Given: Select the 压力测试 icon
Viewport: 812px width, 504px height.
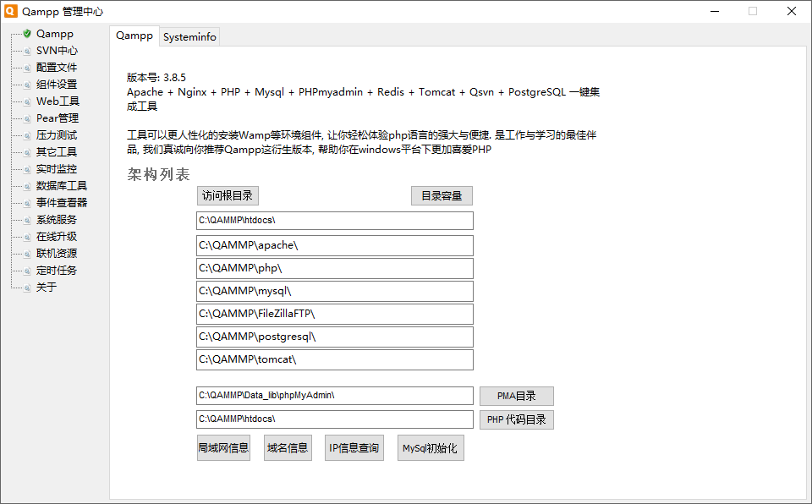Looking at the screenshot, I should pos(26,134).
